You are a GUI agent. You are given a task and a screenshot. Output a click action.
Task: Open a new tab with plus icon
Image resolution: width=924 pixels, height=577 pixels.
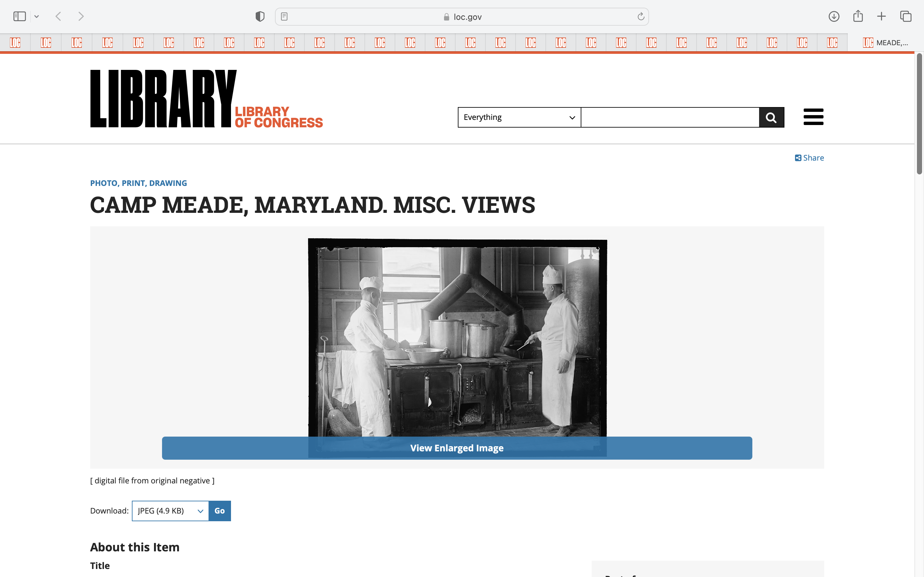coord(881,16)
